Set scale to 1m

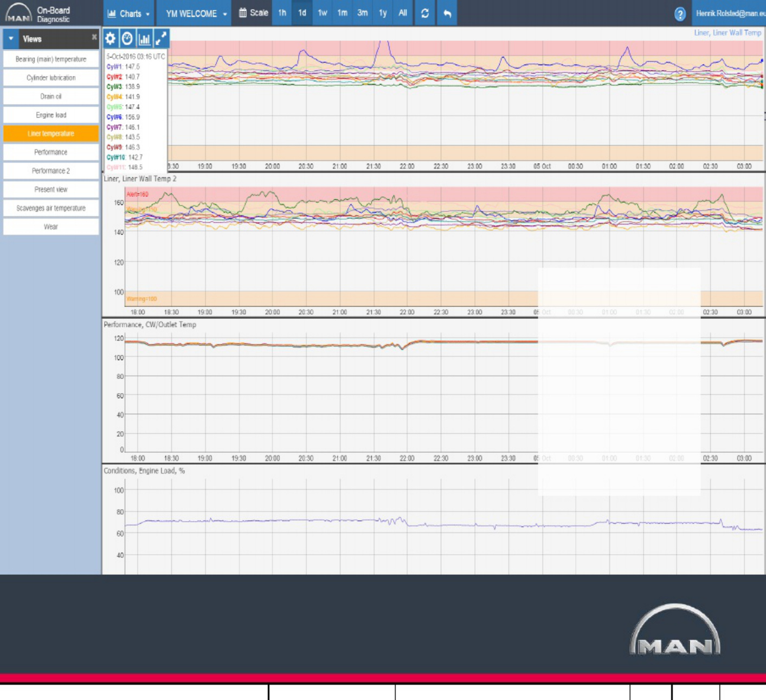342,13
